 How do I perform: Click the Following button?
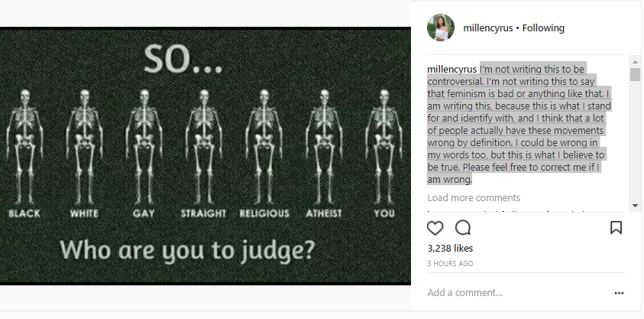pos(543,28)
